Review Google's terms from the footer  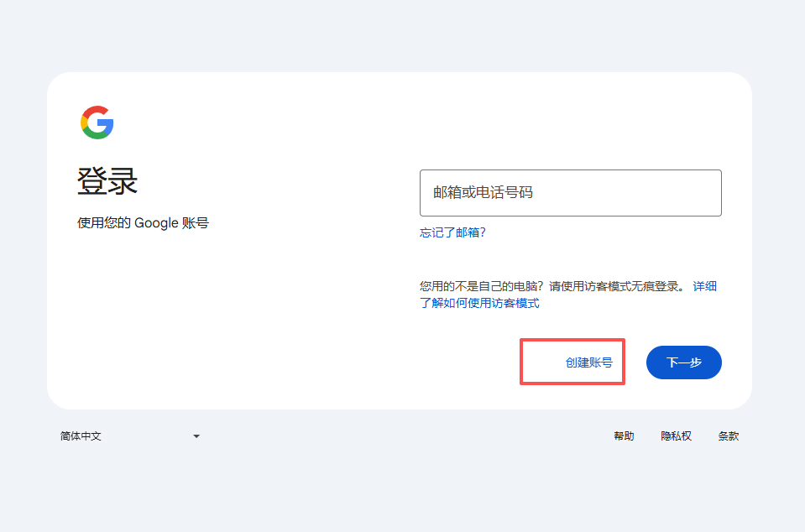point(729,436)
